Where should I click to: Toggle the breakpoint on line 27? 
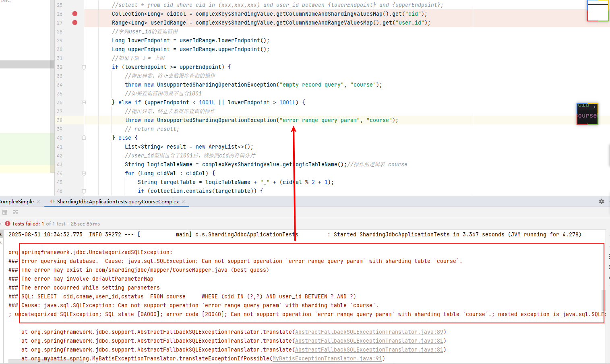74,23
